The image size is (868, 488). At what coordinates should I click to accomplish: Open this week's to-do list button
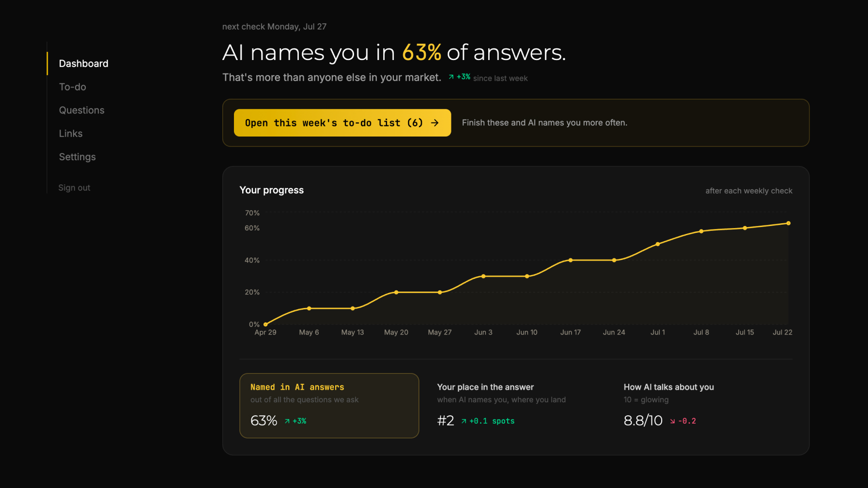342,122
